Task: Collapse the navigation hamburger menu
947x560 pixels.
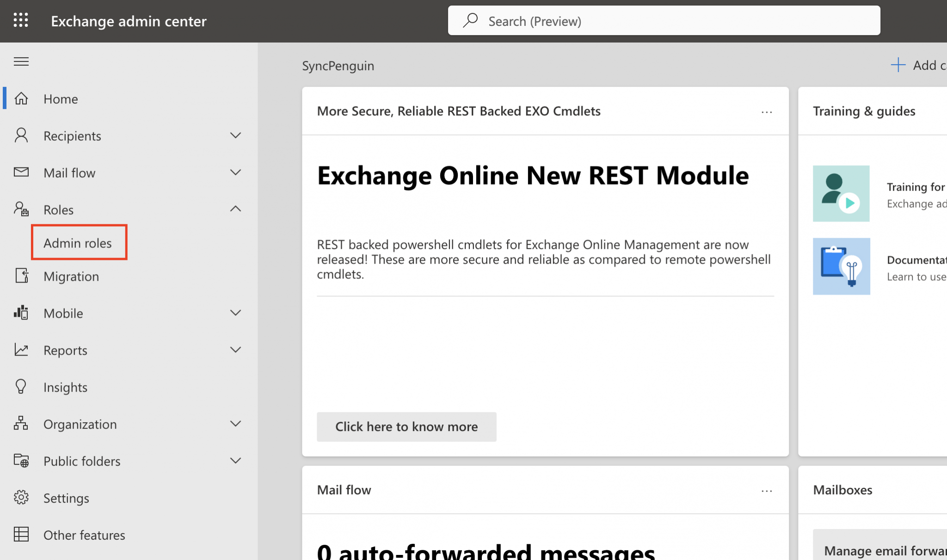Action: [21, 62]
